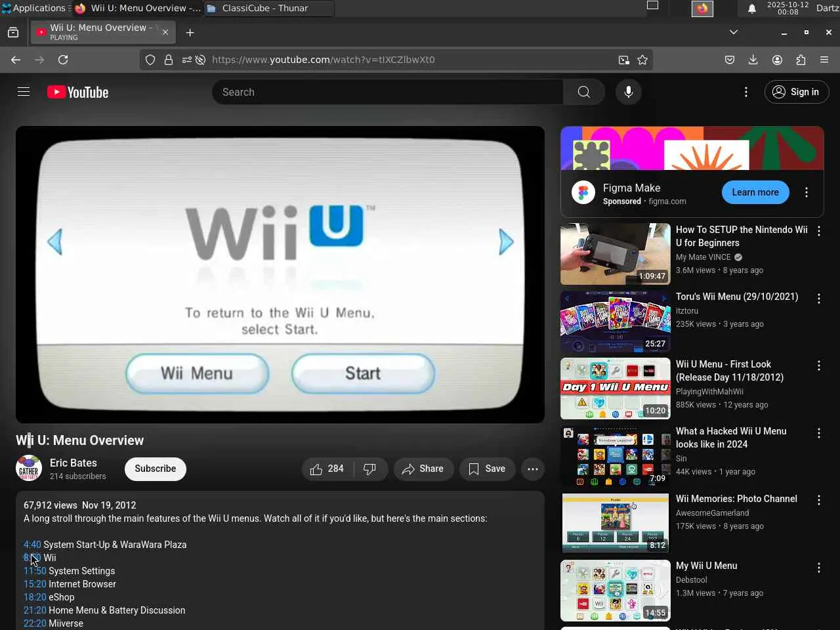Open the Applications menu in top panel
The width and height of the screenshot is (840, 630).
(x=35, y=9)
